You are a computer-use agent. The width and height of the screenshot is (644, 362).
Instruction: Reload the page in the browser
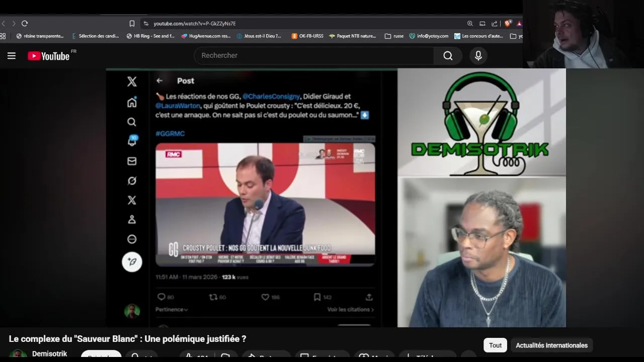pyautogui.click(x=25, y=23)
